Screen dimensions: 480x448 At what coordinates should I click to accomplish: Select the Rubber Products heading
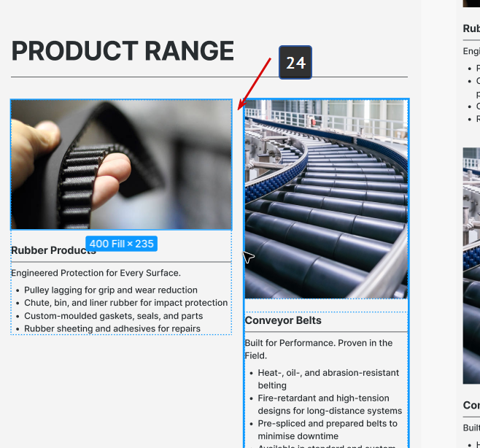[x=53, y=250]
